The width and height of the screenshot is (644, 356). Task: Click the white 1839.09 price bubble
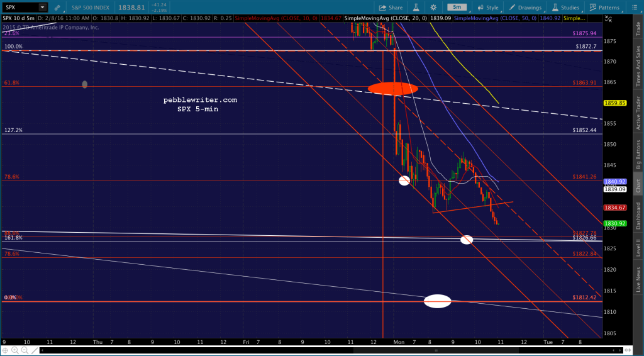click(x=615, y=189)
